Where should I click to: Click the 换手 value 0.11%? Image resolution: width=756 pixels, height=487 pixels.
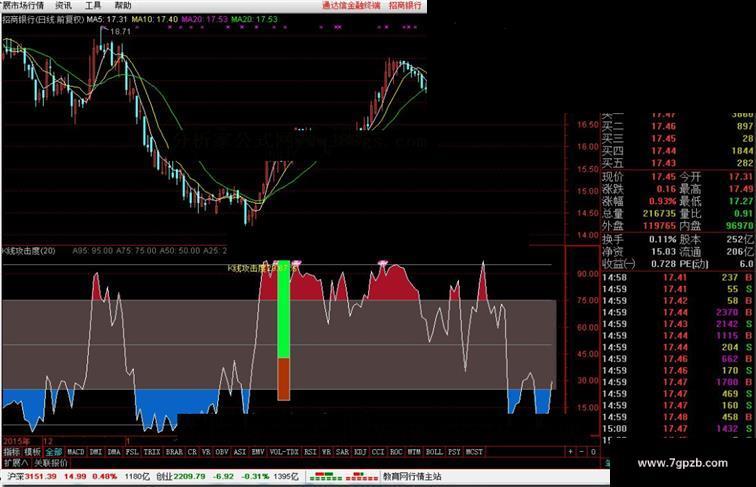click(x=662, y=239)
